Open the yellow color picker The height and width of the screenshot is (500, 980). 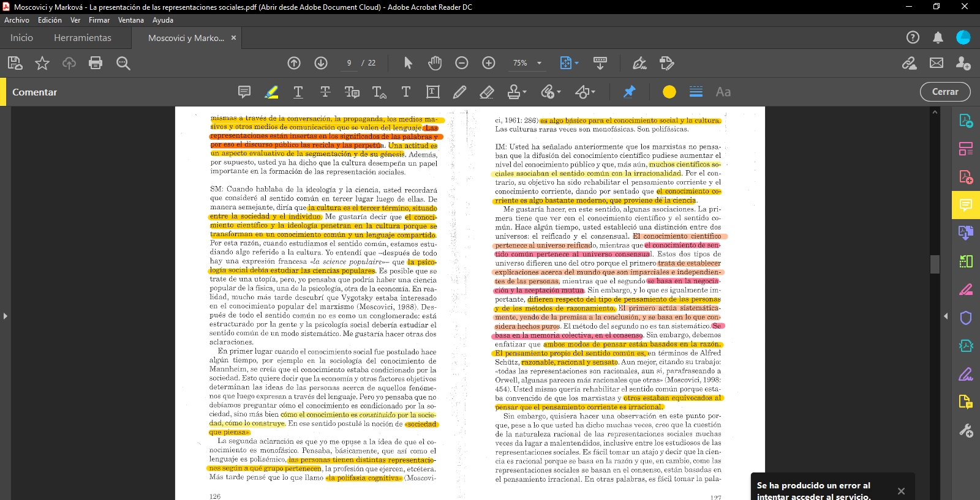click(669, 92)
